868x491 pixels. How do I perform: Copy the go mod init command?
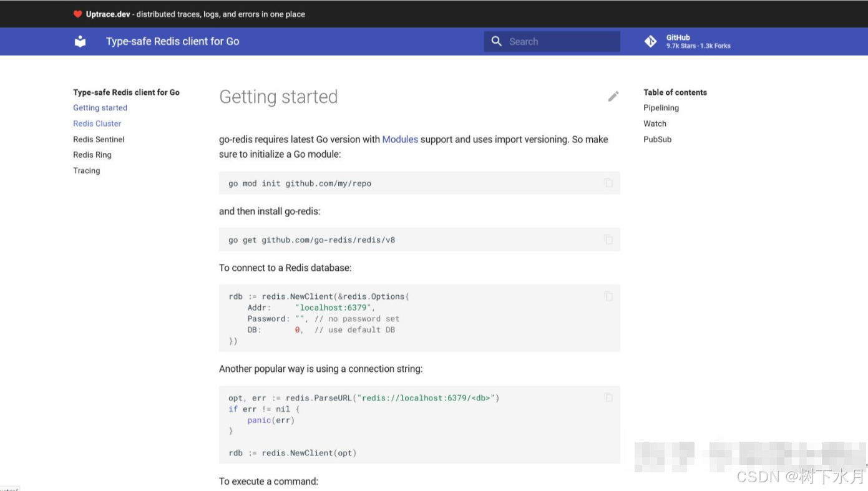click(x=608, y=183)
